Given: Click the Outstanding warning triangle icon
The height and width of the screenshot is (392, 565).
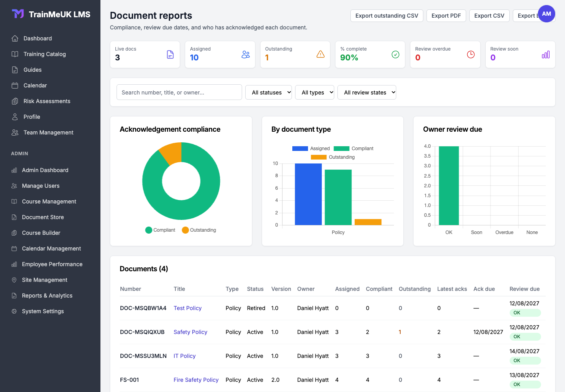Looking at the screenshot, I should click(x=321, y=54).
